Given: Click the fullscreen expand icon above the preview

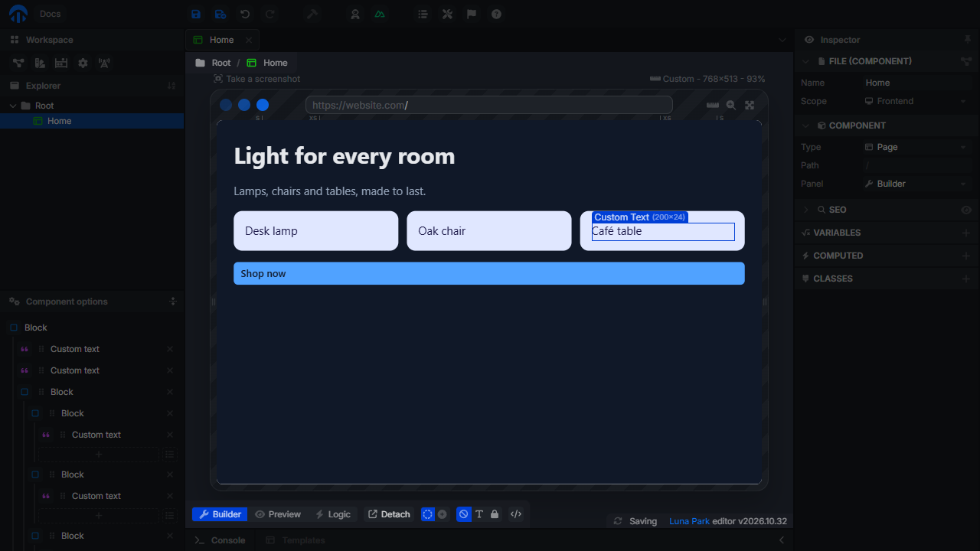Looking at the screenshot, I should [x=750, y=106].
